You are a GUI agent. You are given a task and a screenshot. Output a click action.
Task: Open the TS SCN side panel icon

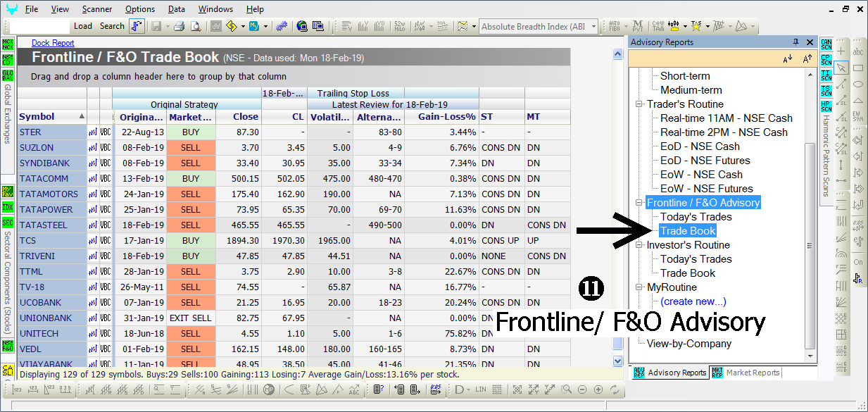pyautogui.click(x=826, y=91)
